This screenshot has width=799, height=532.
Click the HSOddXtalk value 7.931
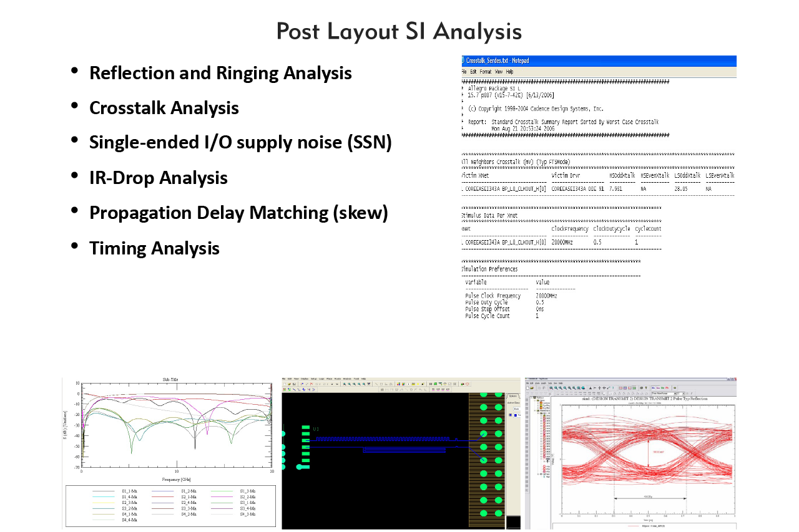click(616, 188)
